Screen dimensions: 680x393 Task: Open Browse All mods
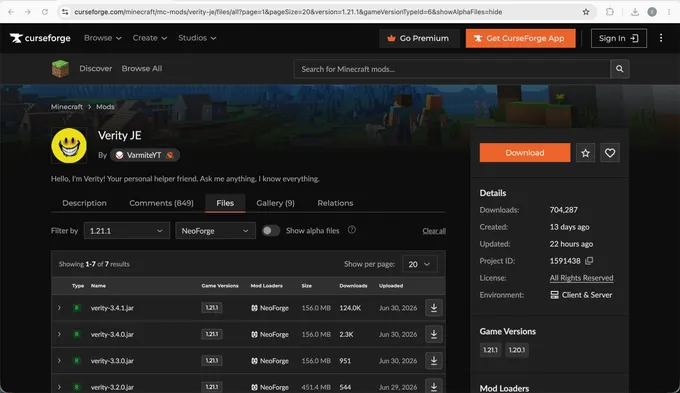[x=142, y=69]
